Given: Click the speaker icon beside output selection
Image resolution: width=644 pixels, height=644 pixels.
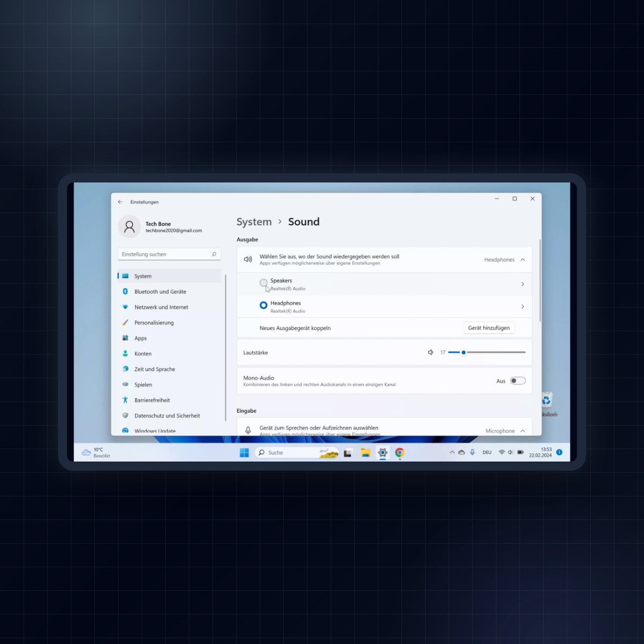Looking at the screenshot, I should [248, 259].
